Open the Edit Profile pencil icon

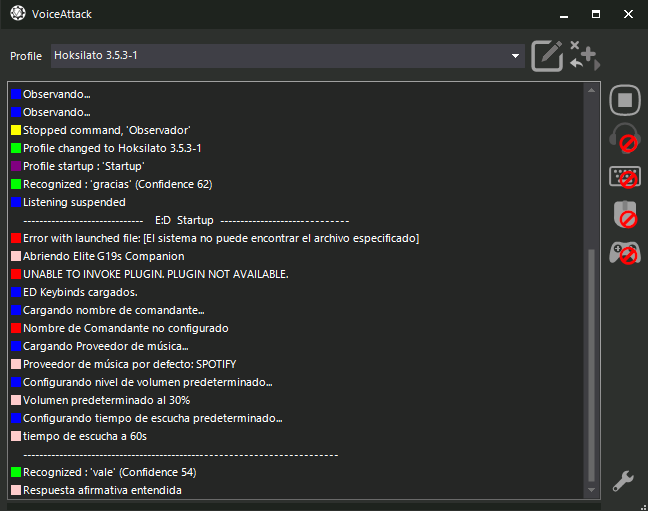pyautogui.click(x=547, y=56)
